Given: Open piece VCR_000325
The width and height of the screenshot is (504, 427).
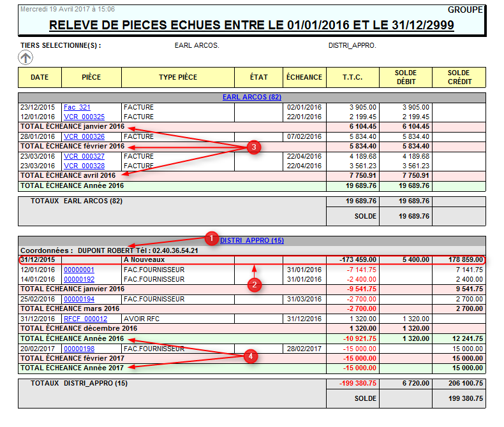Looking at the screenshot, I should click(84, 117).
